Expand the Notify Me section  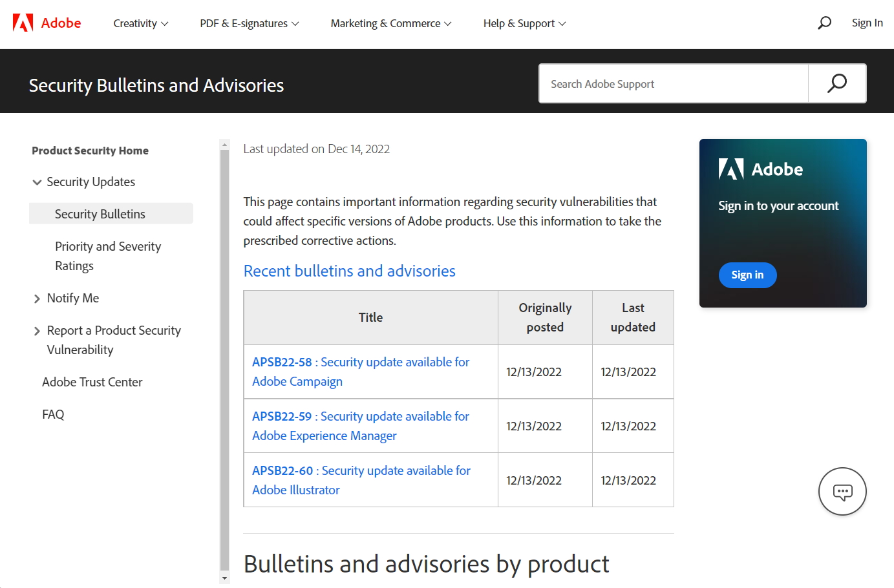coord(37,299)
